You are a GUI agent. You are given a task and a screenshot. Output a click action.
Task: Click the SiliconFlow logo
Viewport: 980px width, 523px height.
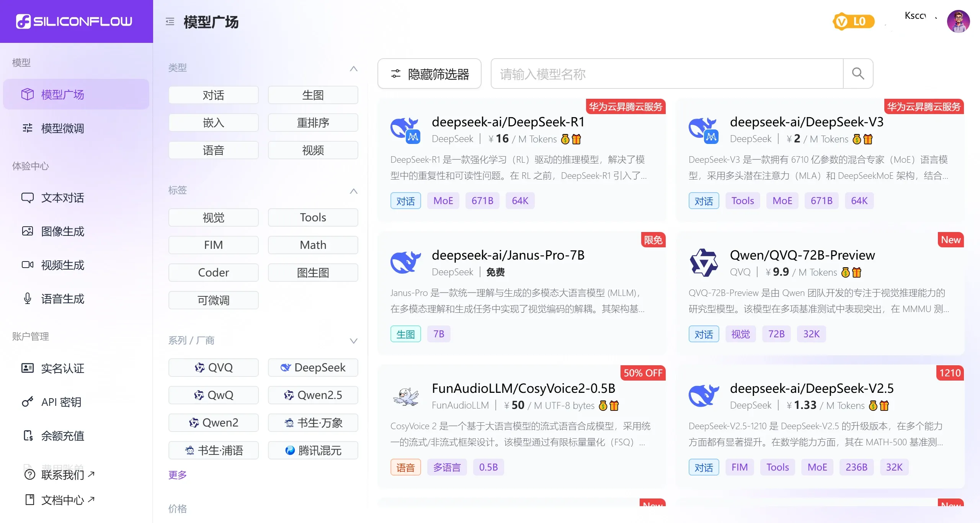tap(74, 21)
